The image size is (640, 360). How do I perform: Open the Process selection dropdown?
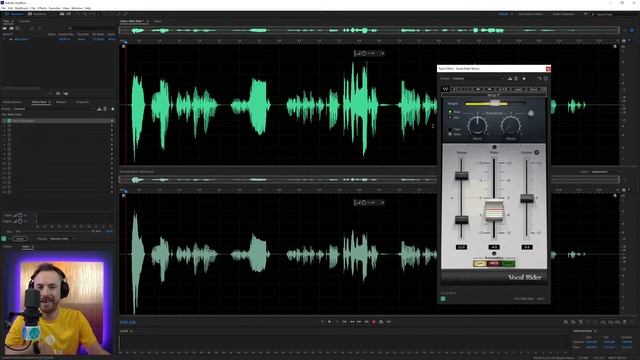point(61,238)
